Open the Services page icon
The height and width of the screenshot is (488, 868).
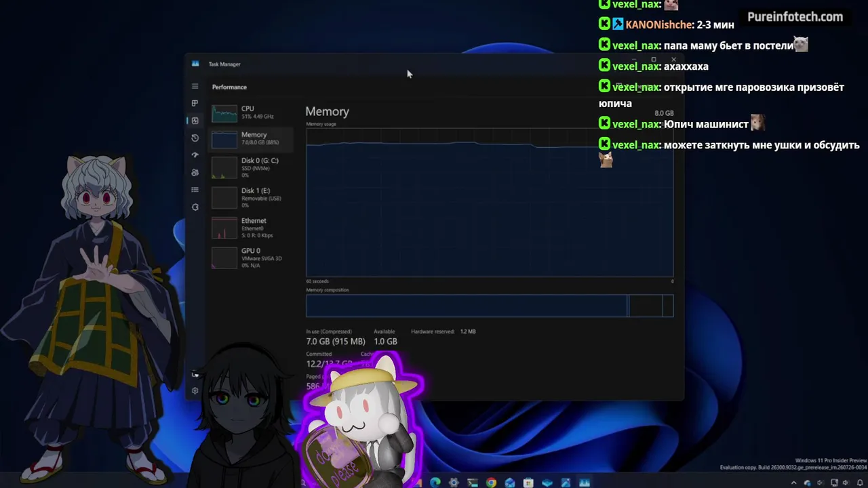click(195, 207)
